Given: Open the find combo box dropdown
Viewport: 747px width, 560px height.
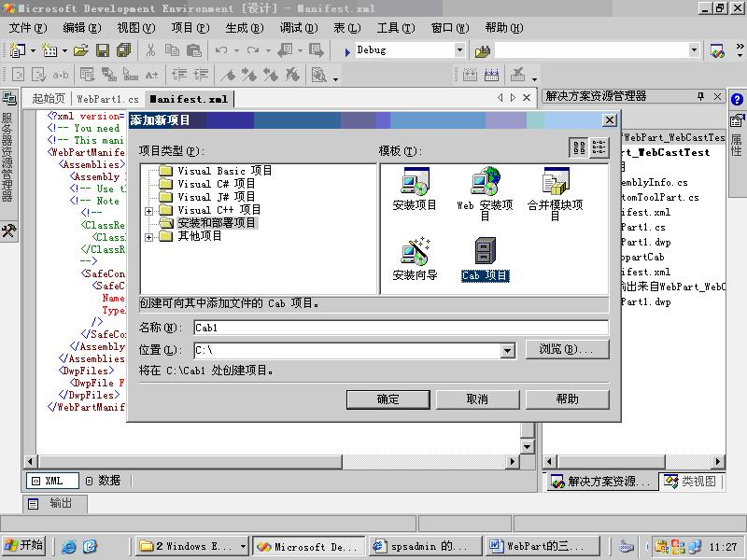Looking at the screenshot, I should click(x=694, y=49).
